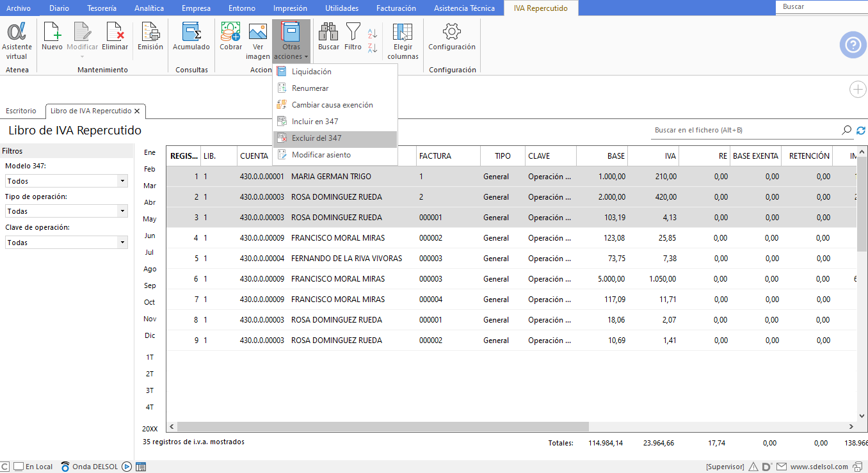868x473 pixels.
Task: Open Elegir columnas
Action: coord(403,41)
